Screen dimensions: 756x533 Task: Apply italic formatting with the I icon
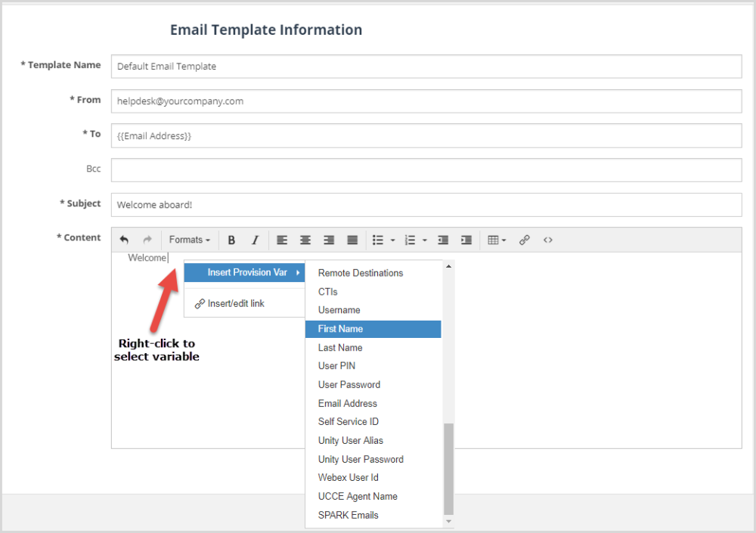click(x=255, y=240)
